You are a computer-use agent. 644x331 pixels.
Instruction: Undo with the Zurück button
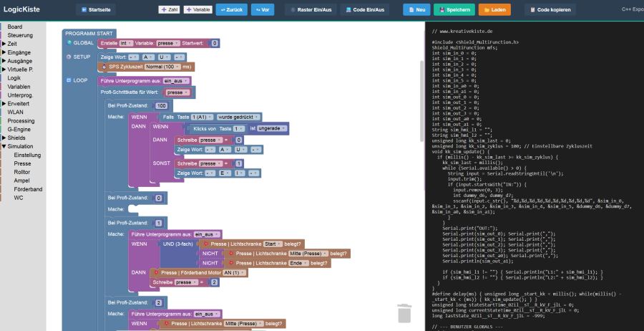(231, 9)
